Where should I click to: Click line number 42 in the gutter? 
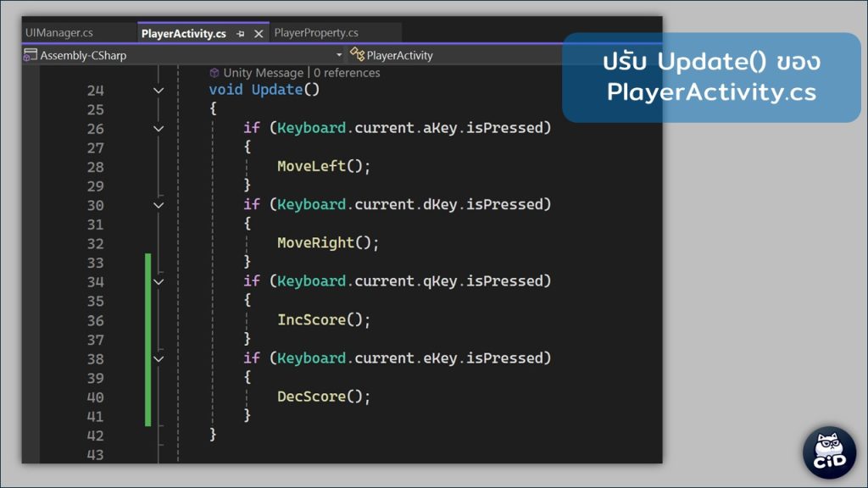click(x=95, y=435)
